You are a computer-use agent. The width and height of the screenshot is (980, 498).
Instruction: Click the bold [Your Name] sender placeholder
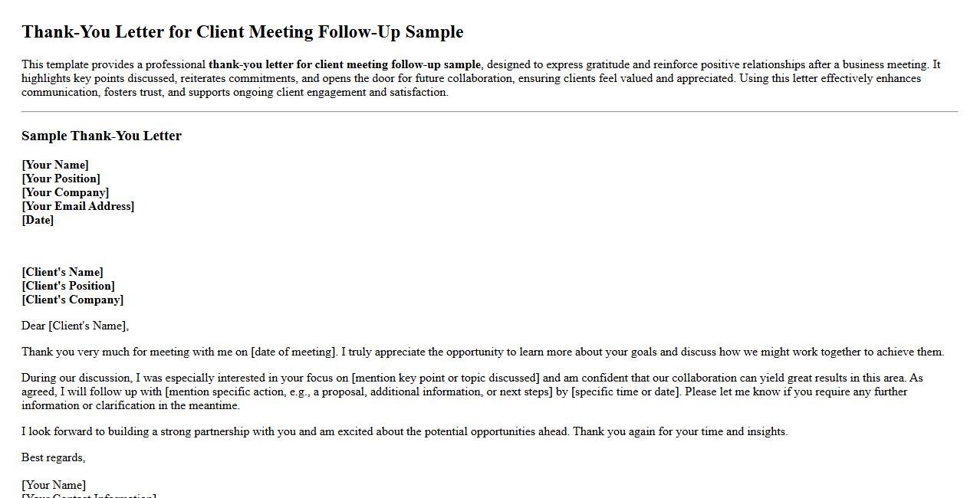point(55,165)
